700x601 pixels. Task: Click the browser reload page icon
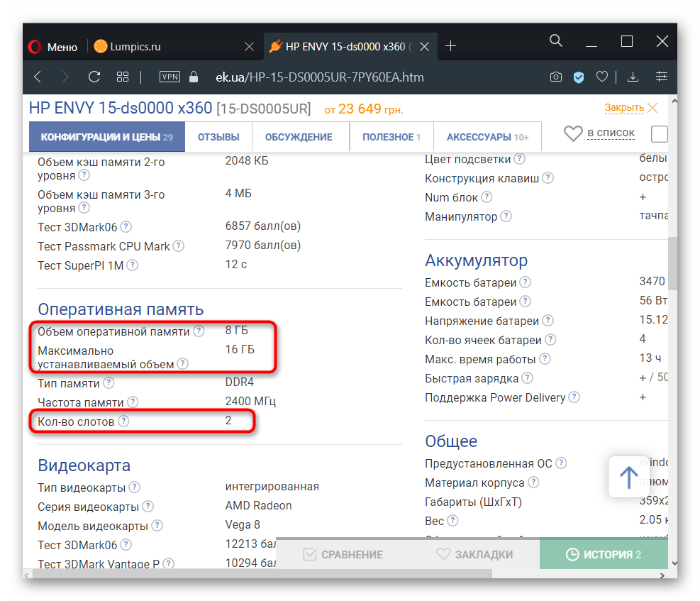pyautogui.click(x=94, y=77)
